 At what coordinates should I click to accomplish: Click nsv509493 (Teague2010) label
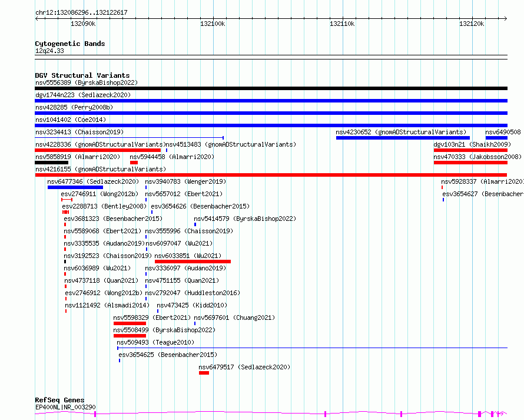(155, 342)
